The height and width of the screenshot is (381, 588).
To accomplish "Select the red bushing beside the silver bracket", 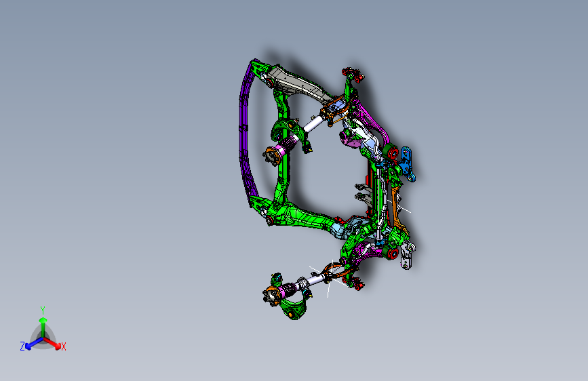I will [x=392, y=253].
